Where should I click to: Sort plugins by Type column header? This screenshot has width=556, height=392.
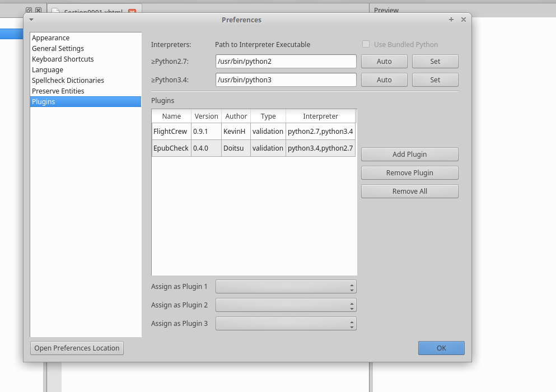point(268,116)
